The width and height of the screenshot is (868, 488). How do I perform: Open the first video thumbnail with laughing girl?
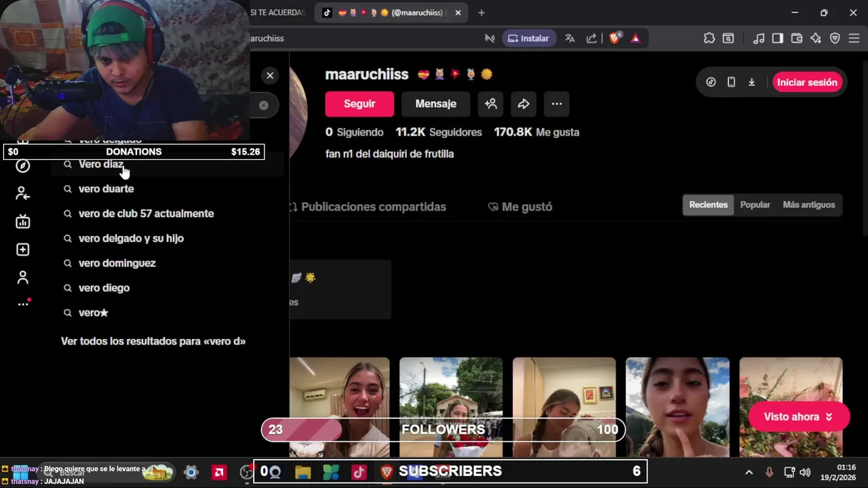tap(340, 407)
